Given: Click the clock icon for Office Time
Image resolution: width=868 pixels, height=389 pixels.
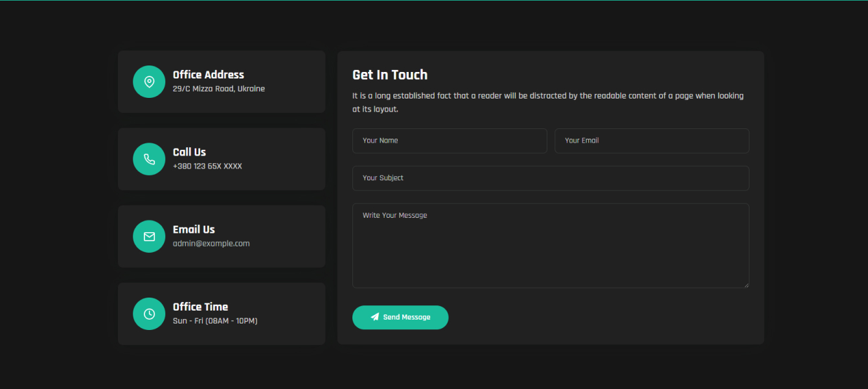Looking at the screenshot, I should [x=149, y=314].
